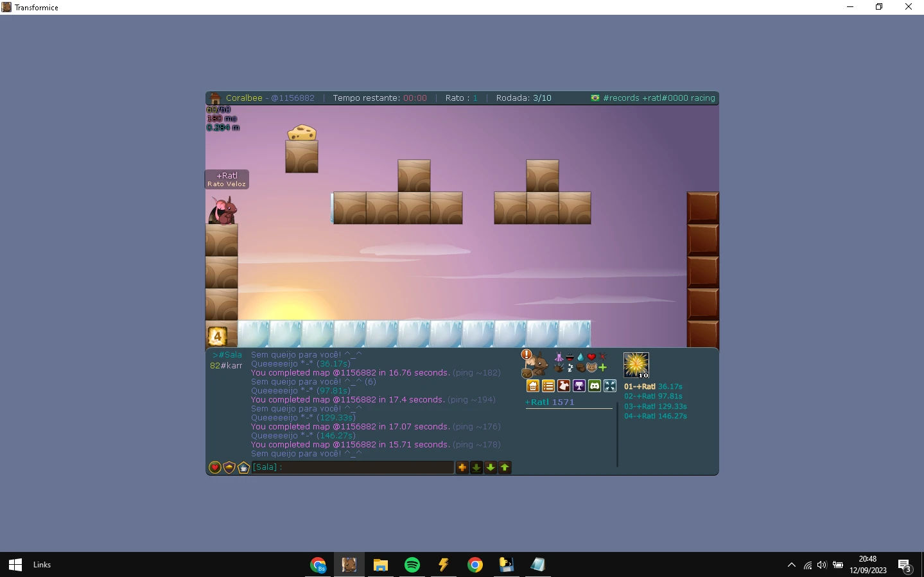This screenshot has height=577, width=924.
Task: Click the Rodada: 3/10 round counter
Action: point(524,98)
